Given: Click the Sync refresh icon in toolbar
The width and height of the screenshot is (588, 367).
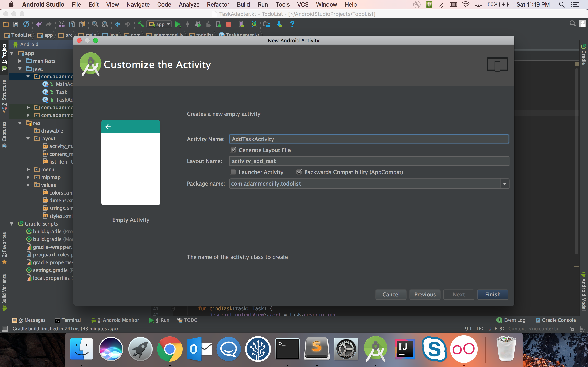Looking at the screenshot, I should [x=26, y=24].
